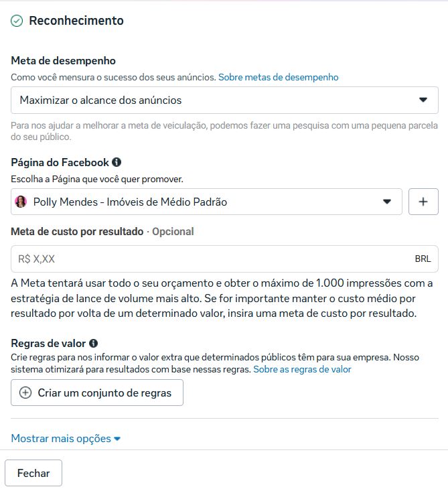This screenshot has height=489, width=448.
Task: Expand Mostrar mais opções
Action: [x=61, y=439]
